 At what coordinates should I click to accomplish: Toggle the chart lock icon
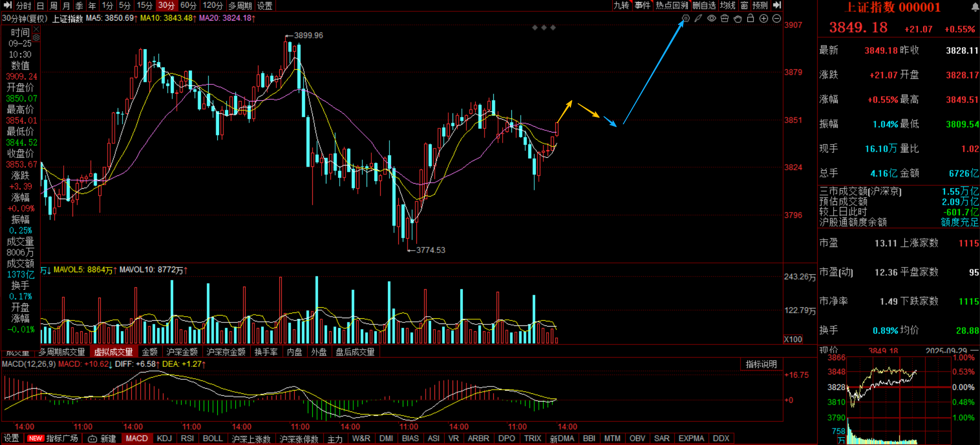[750, 19]
